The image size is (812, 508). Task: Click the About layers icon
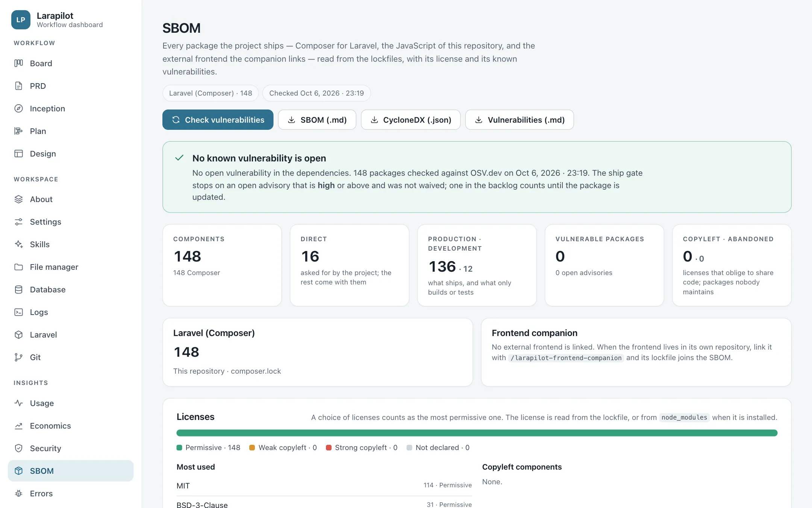pyautogui.click(x=18, y=199)
